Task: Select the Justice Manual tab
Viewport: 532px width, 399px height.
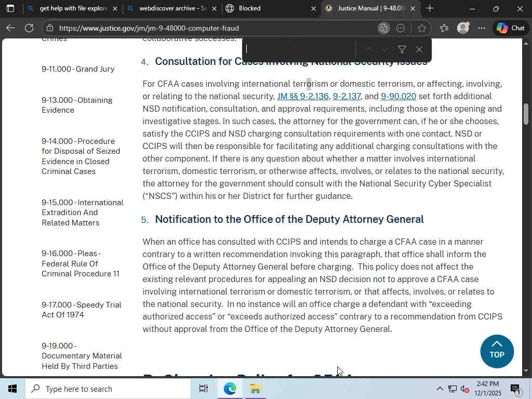Action: click(371, 8)
